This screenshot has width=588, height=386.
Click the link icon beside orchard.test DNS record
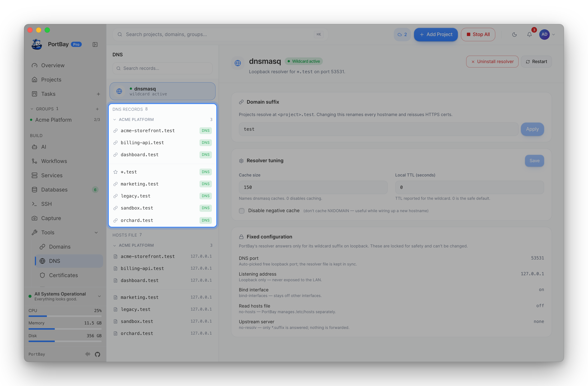point(115,220)
